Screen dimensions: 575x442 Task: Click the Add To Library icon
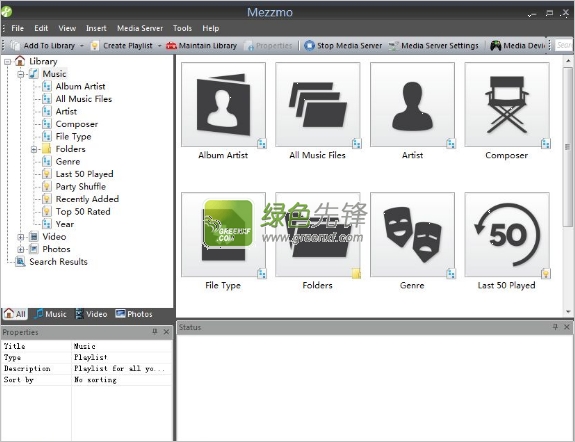15,45
